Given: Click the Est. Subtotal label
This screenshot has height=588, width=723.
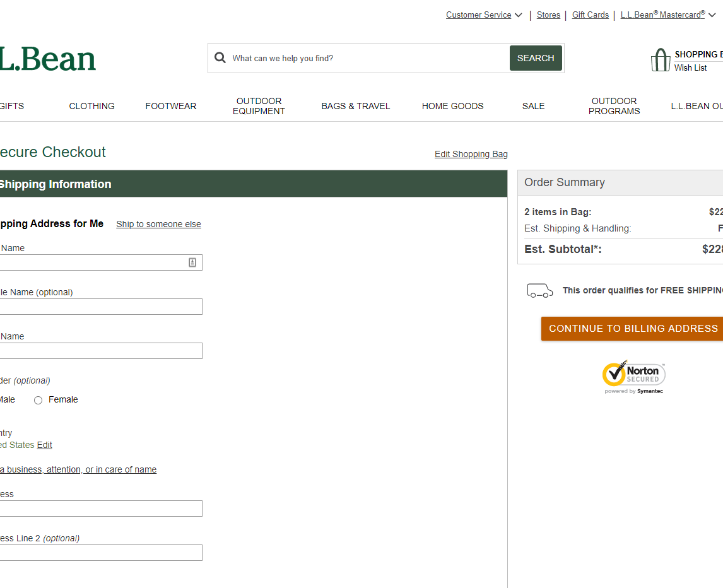Looking at the screenshot, I should (x=563, y=249).
